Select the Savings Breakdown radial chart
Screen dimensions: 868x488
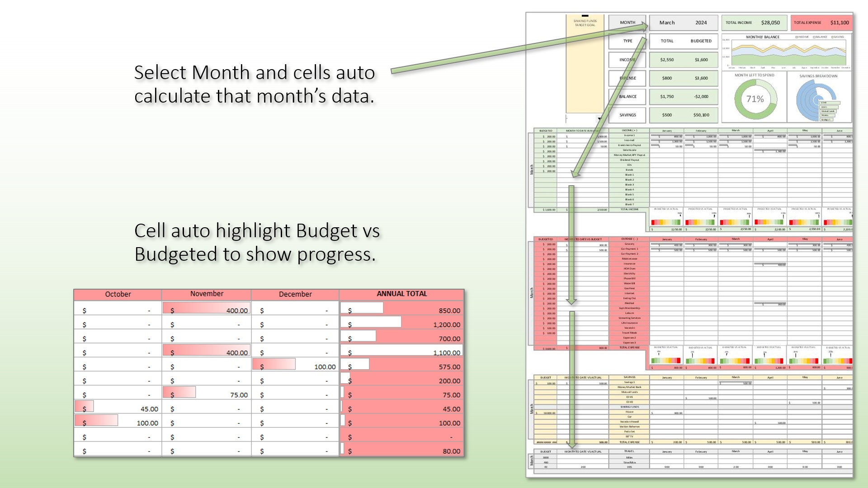click(818, 100)
